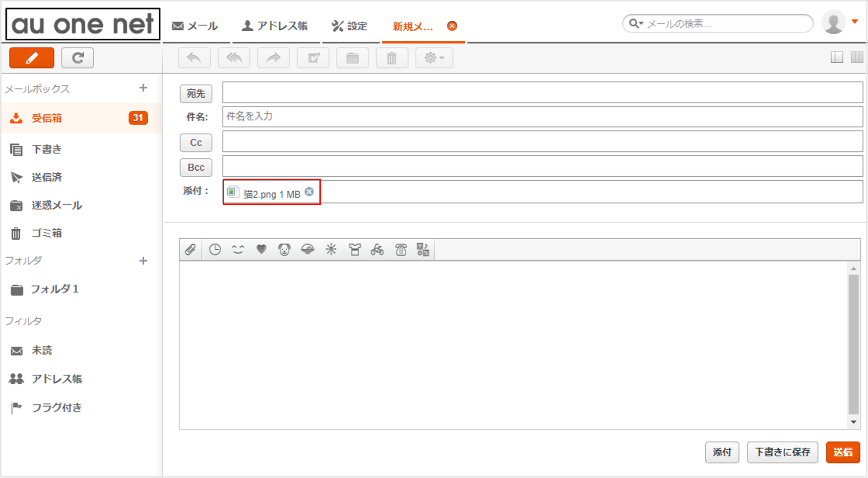The width and height of the screenshot is (868, 478).
Task: Open the telephone emoji category
Action: (x=401, y=250)
